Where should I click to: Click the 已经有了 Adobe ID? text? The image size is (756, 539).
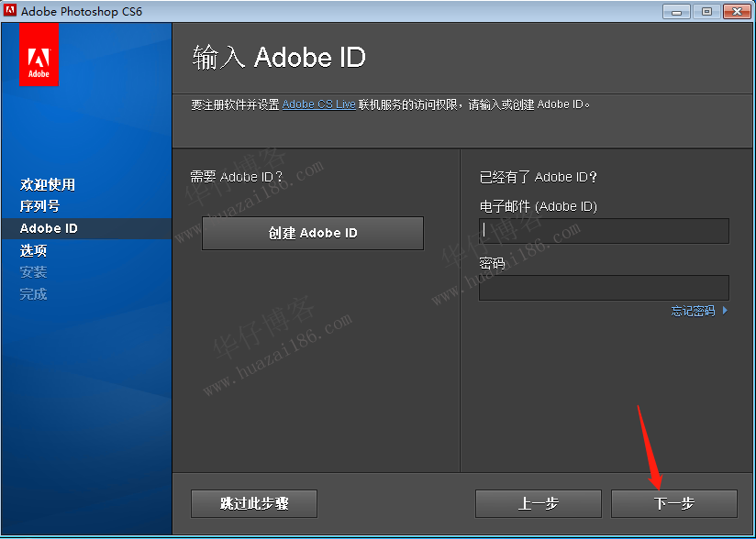[x=538, y=177]
